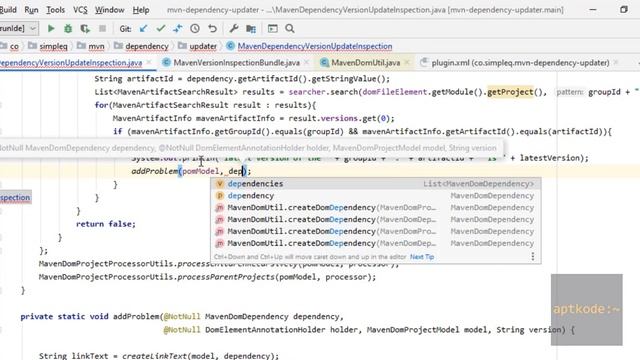The height and width of the screenshot is (360, 640).
Task: Restore down the IDE window
Action: click(624, 9)
